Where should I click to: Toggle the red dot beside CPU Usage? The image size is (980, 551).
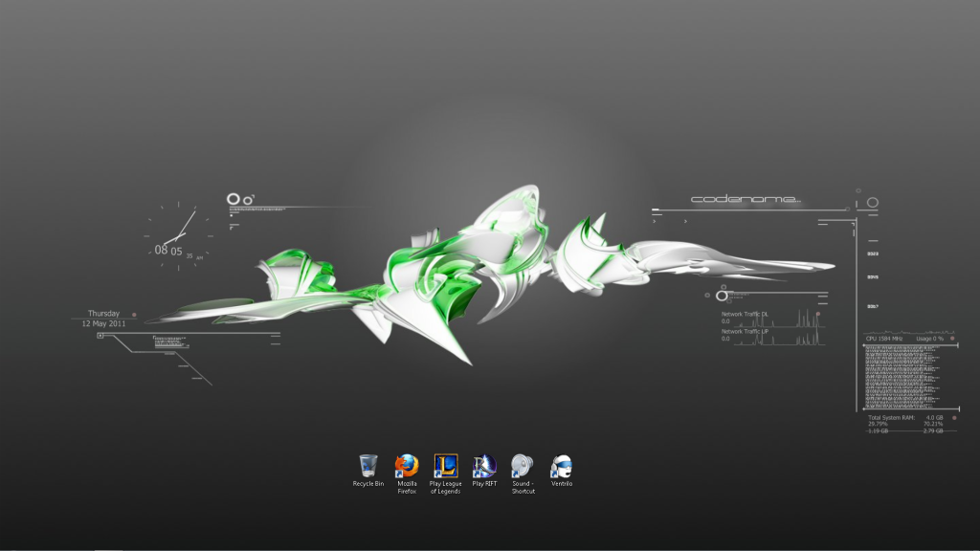click(952, 338)
